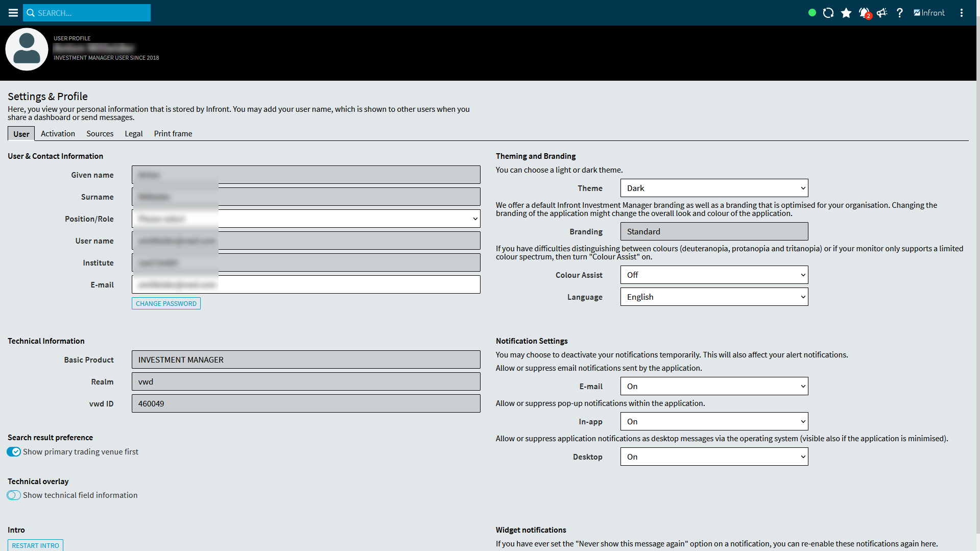980x551 pixels.
Task: Switch to the Activation tab
Action: [x=58, y=134]
